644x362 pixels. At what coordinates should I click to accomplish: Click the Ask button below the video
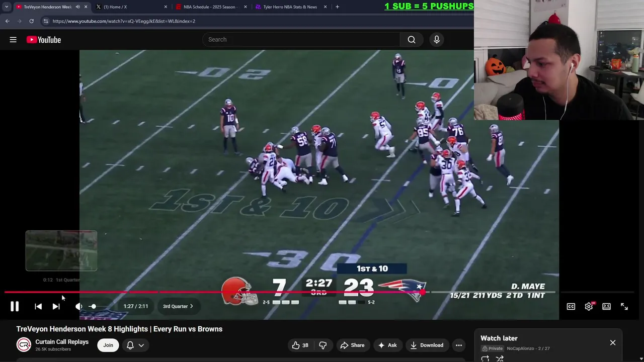point(387,345)
